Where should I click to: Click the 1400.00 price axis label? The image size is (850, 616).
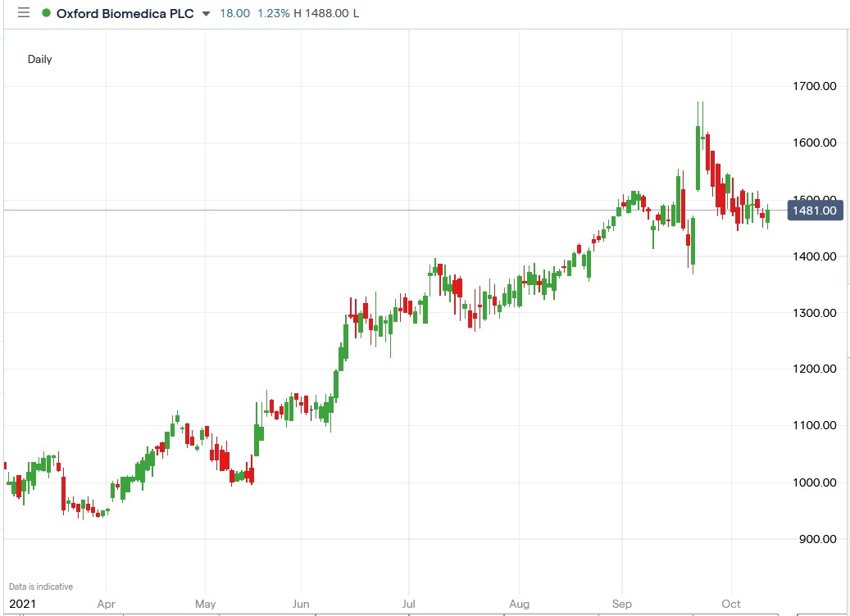click(x=814, y=256)
